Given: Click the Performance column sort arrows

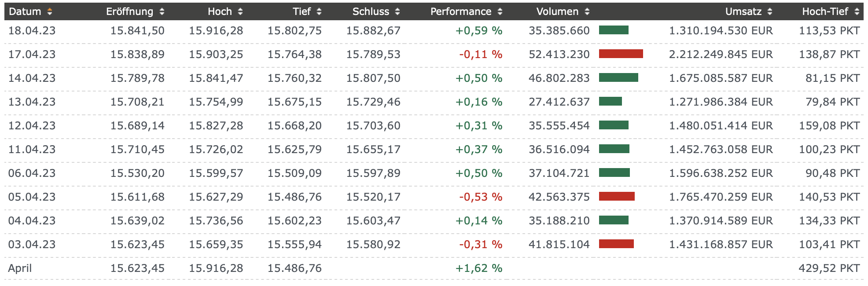Looking at the screenshot, I should click(500, 12).
